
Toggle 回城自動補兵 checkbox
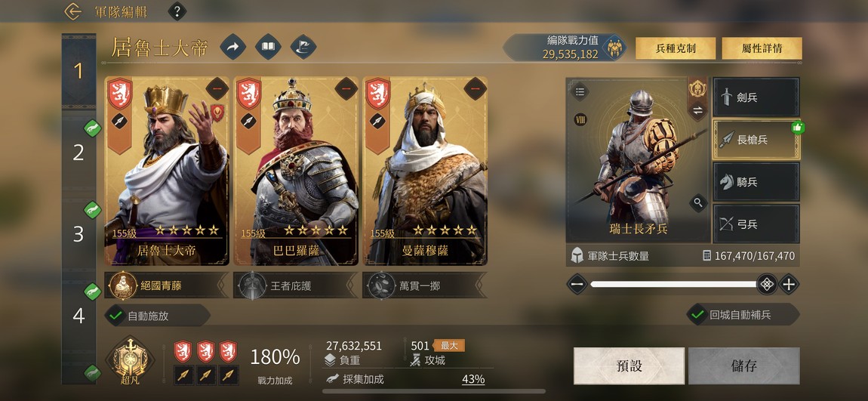[696, 315]
